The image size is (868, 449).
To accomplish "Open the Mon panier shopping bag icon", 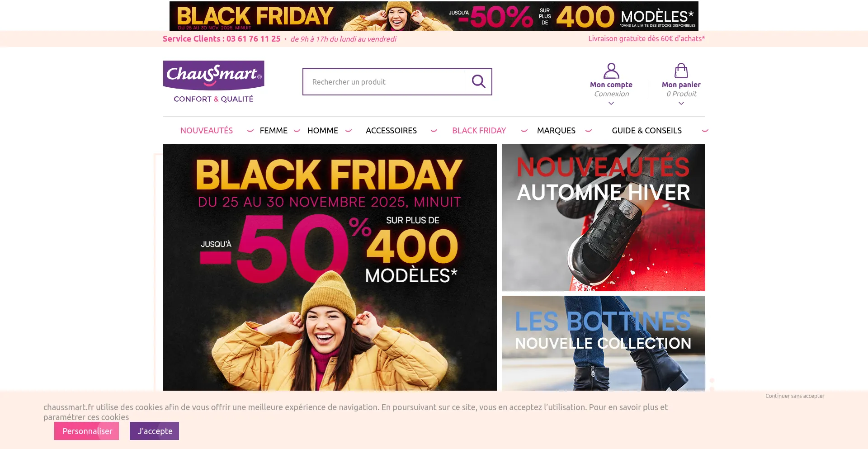I will coord(681,71).
